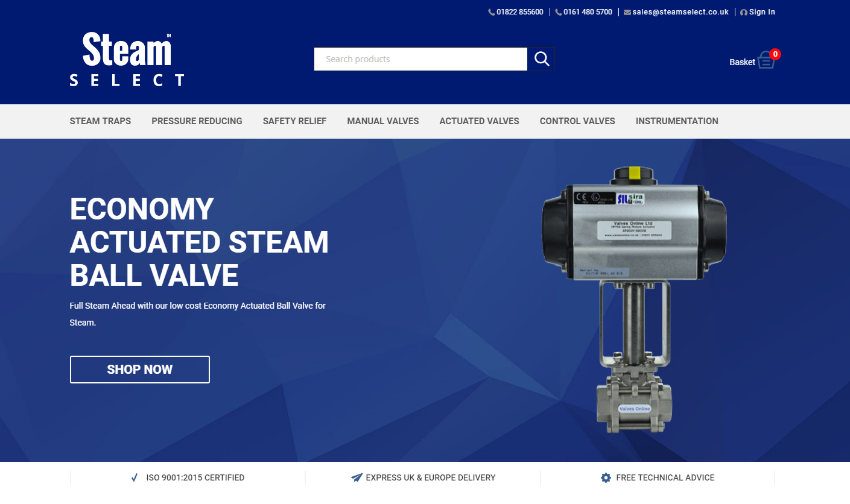Open the Control Valves menu
Image resolution: width=850 pixels, height=504 pixels.
577,121
